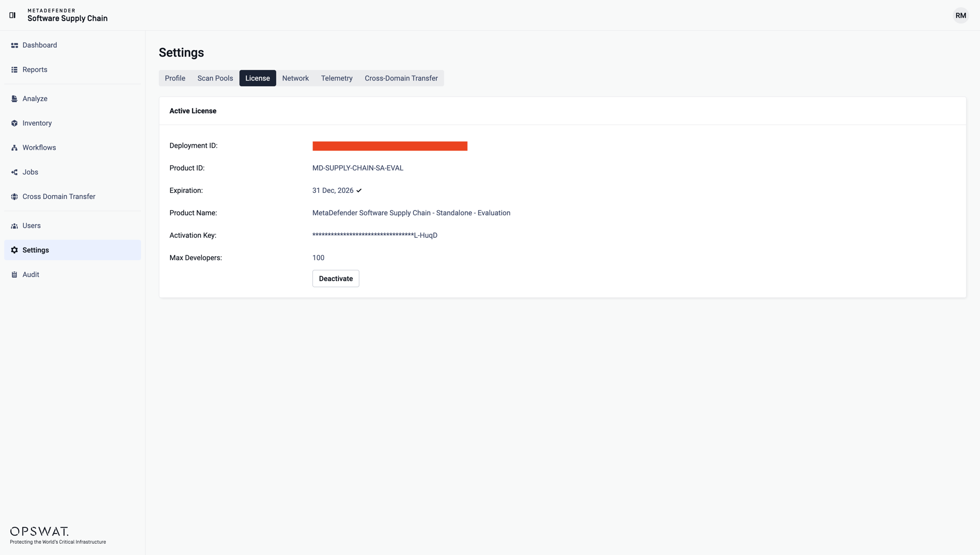Click the Max Developers value 100
This screenshot has width=980, height=555.
318,258
